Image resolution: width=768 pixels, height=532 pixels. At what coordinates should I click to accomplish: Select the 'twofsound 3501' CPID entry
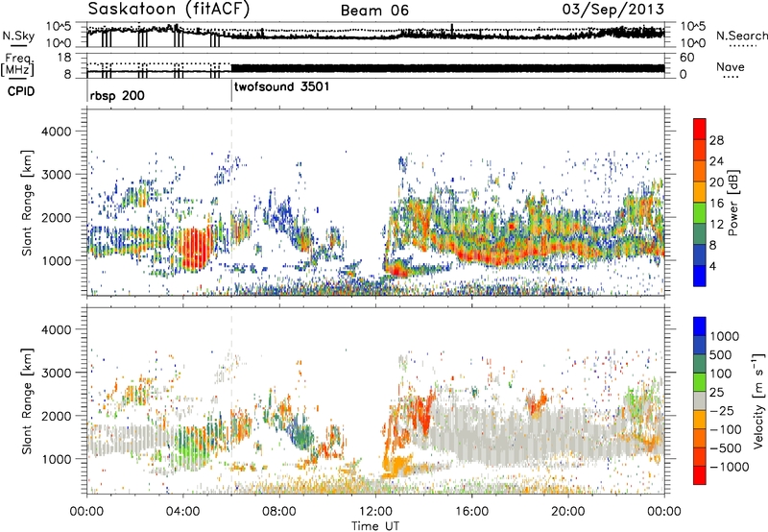point(281,86)
